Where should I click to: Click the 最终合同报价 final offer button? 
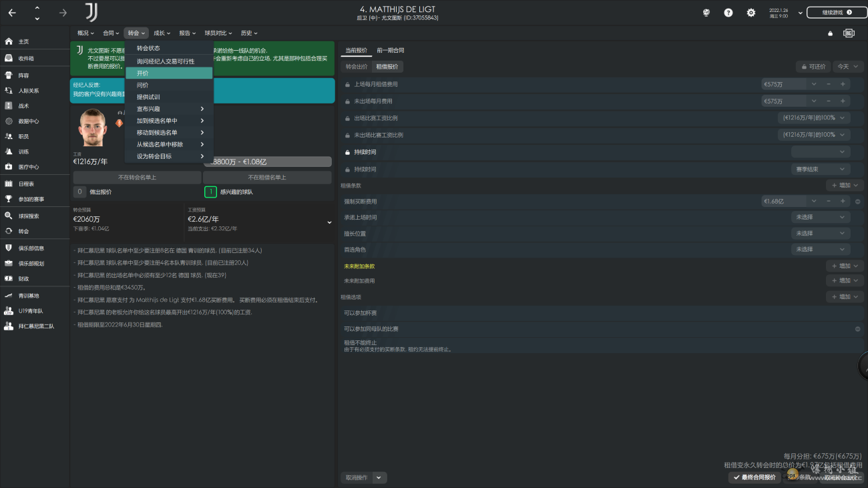pyautogui.click(x=755, y=477)
